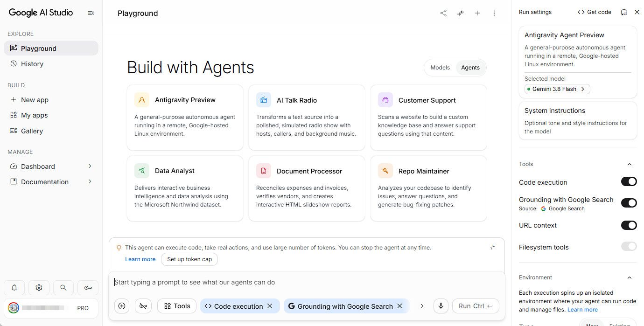
Task: Click the Customer Support card icon
Action: [x=385, y=100]
